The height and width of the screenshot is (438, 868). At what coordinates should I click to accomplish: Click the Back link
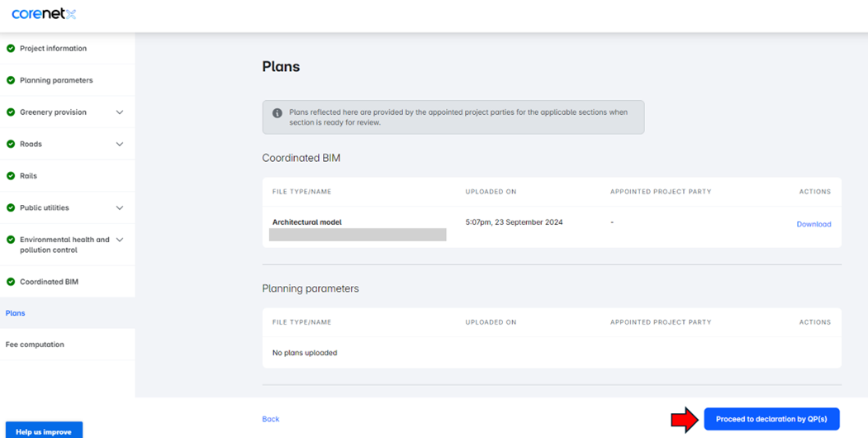pyautogui.click(x=271, y=419)
